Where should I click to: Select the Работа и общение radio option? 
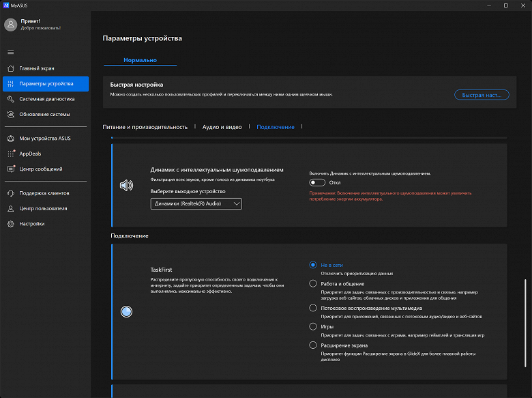click(x=313, y=283)
